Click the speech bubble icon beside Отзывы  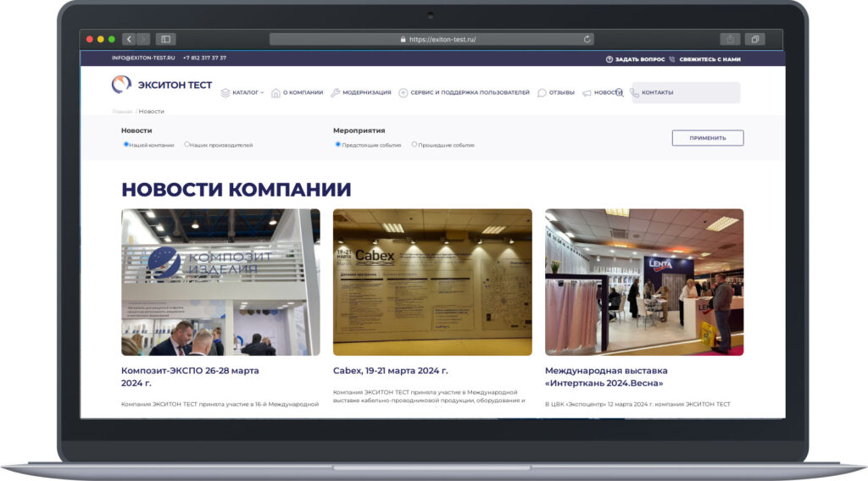(x=542, y=93)
